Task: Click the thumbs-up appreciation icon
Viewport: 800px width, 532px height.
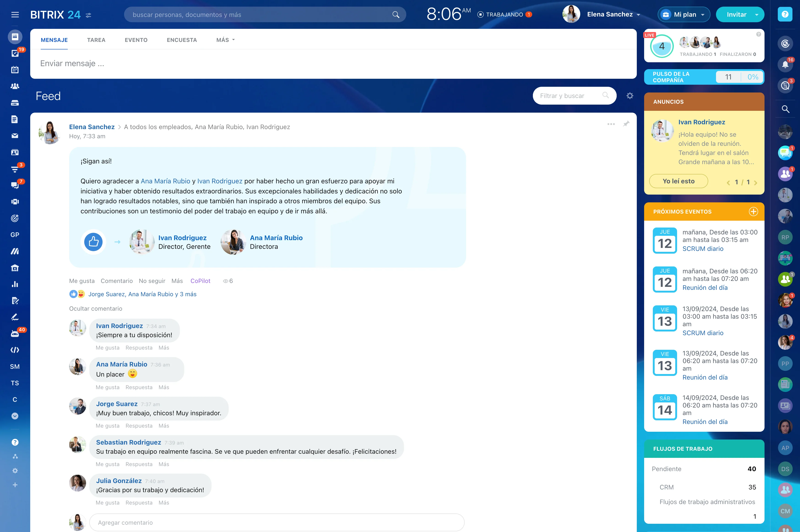Action: [x=93, y=242]
